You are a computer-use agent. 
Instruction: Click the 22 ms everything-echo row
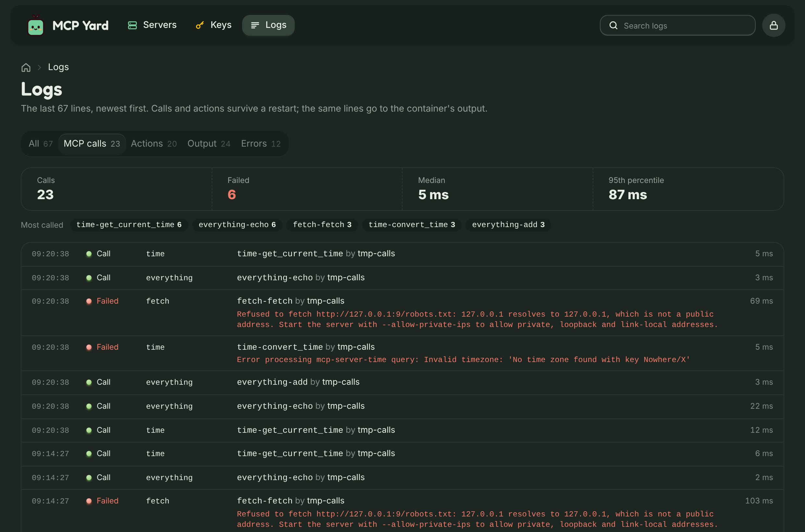pyautogui.click(x=402, y=406)
